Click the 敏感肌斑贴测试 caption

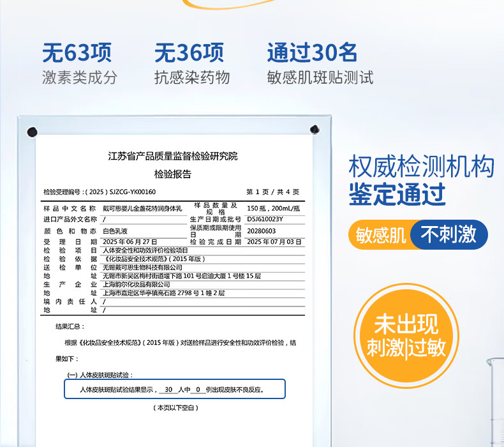[320, 78]
